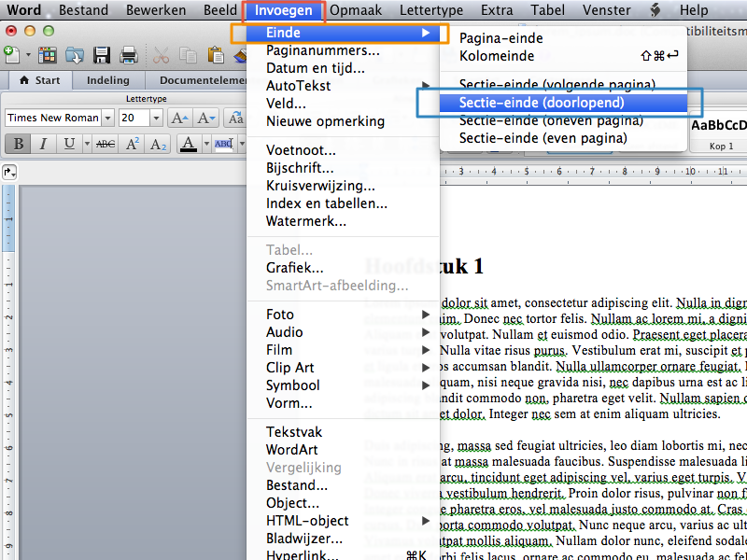Image resolution: width=747 pixels, height=560 pixels.
Task: Save the document with the floppy icon
Action: coord(102,55)
